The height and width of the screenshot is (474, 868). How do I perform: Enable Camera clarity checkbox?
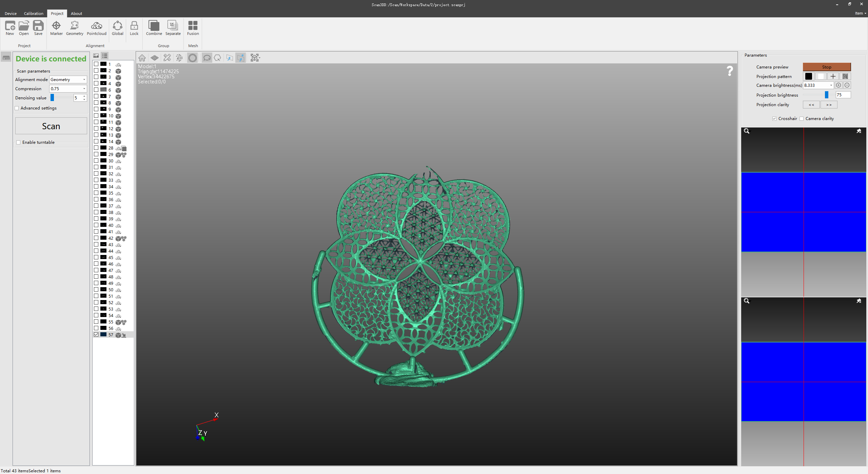coord(802,119)
